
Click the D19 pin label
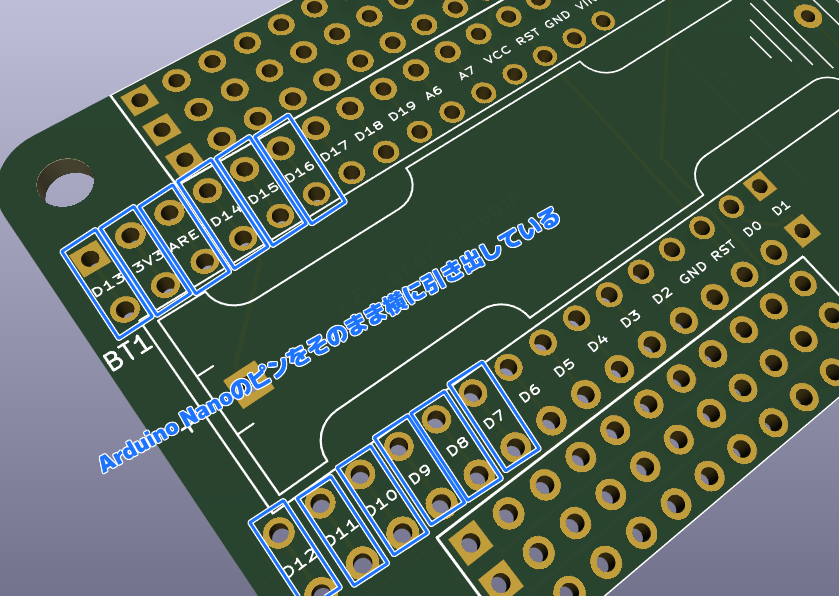(402, 111)
